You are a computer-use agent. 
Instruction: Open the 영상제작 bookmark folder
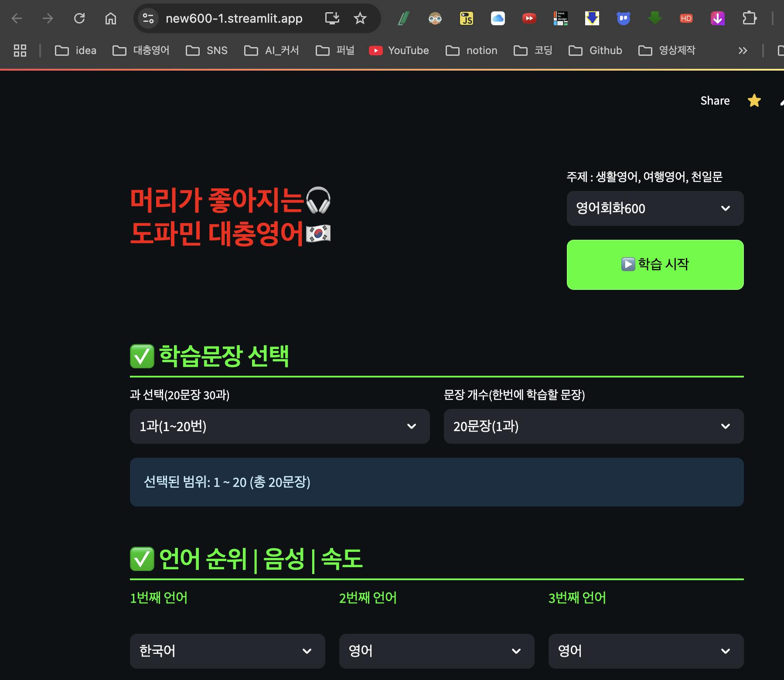click(x=667, y=51)
